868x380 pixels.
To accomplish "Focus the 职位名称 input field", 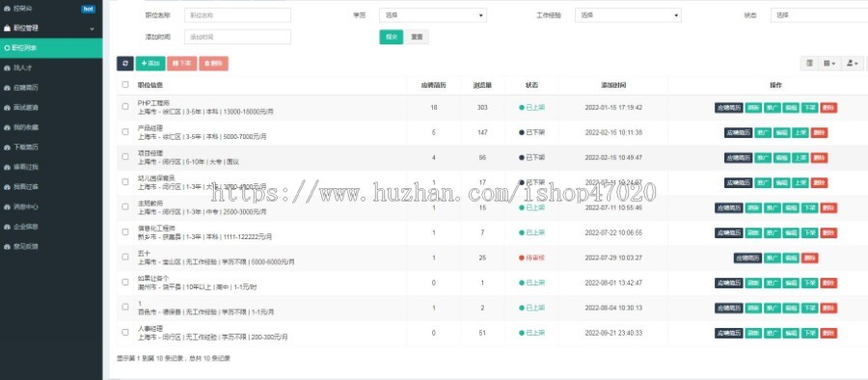I will click(237, 15).
